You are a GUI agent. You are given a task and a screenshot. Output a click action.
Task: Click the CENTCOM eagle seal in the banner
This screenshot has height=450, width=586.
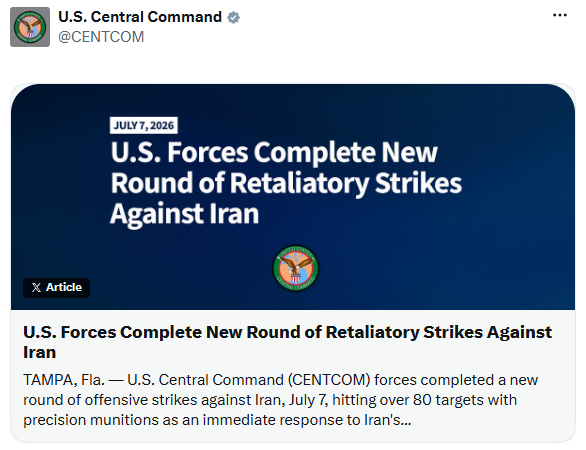pyautogui.click(x=296, y=268)
